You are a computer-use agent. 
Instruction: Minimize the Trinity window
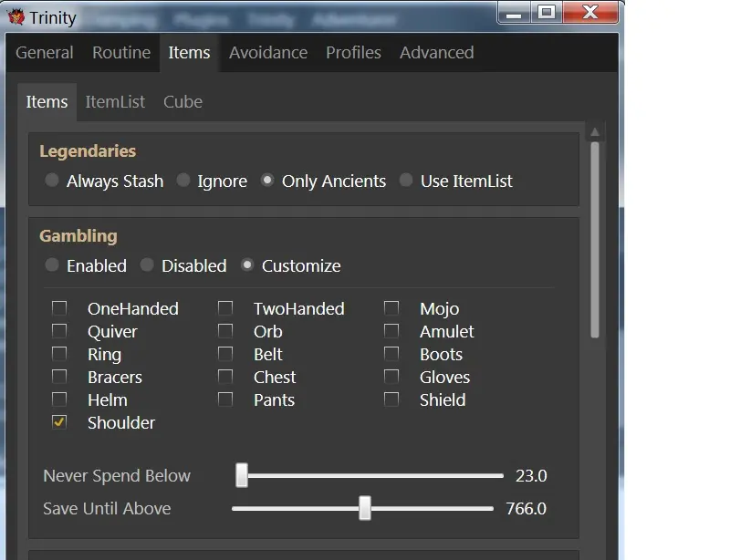pos(514,13)
